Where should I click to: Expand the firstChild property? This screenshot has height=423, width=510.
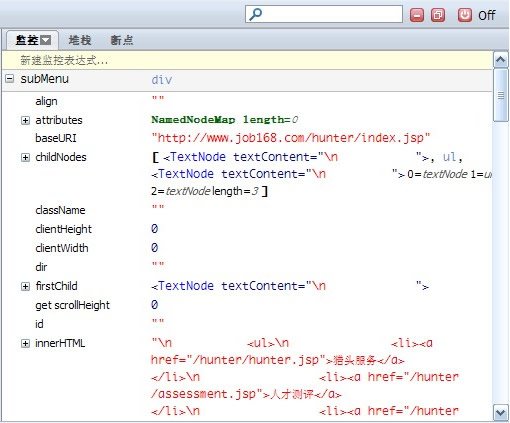pos(25,286)
